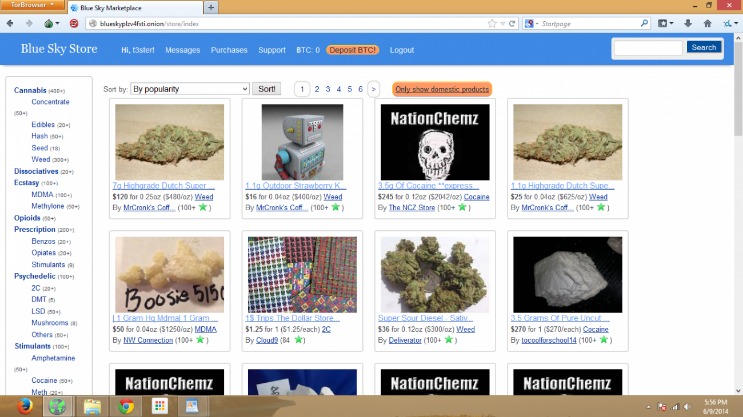
Task: Open the Support menu item
Action: click(272, 50)
